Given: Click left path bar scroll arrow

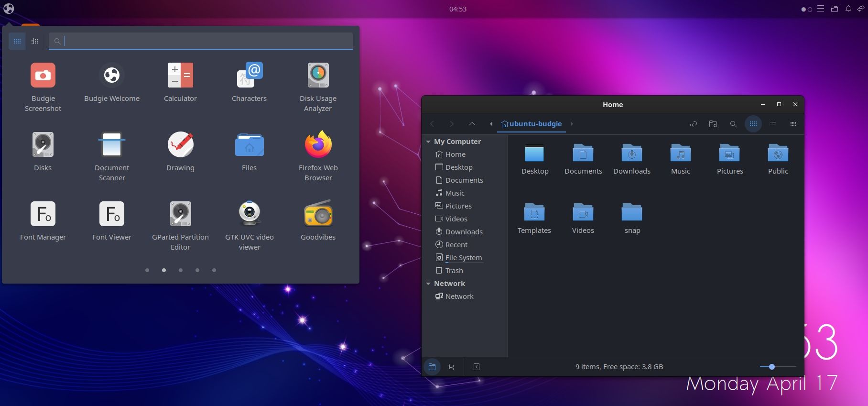Looking at the screenshot, I should point(491,124).
